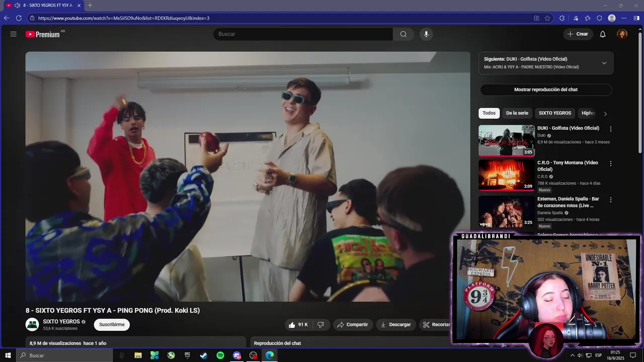Image resolution: width=644 pixels, height=362 pixels.
Task: Click the ESP input language indicator
Action: pyautogui.click(x=599, y=355)
